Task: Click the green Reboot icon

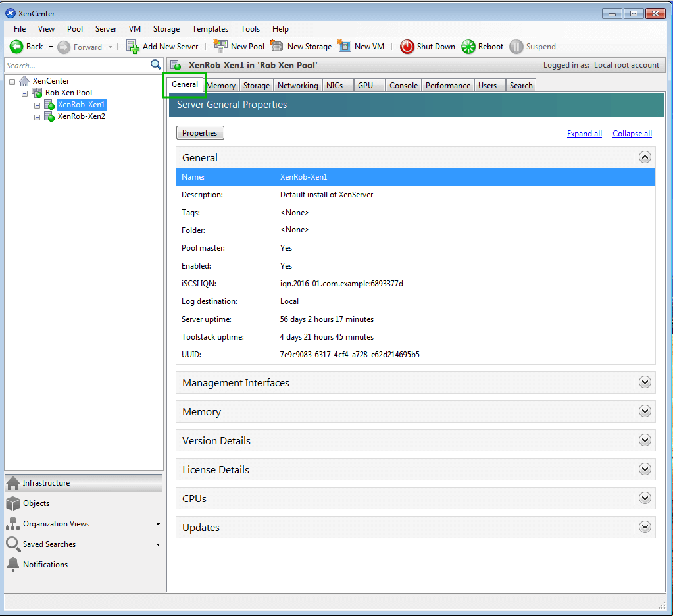Action: pos(468,47)
